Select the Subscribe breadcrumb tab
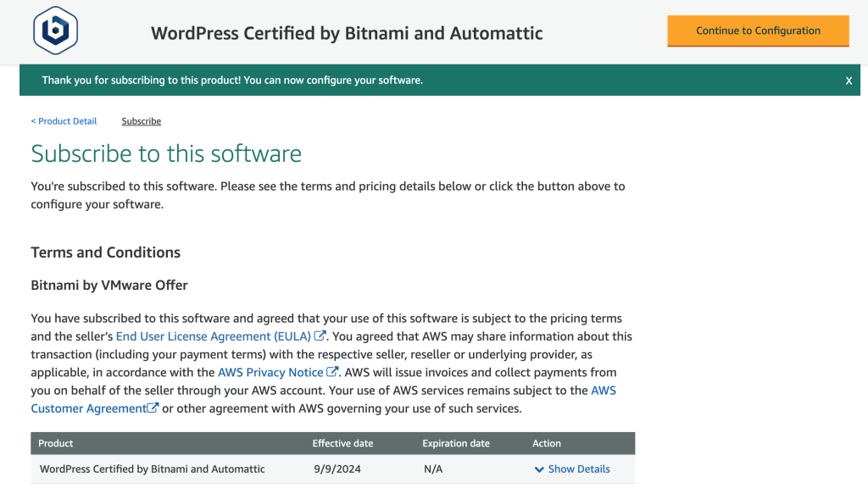Viewport: 868px width, 494px height. click(x=142, y=121)
